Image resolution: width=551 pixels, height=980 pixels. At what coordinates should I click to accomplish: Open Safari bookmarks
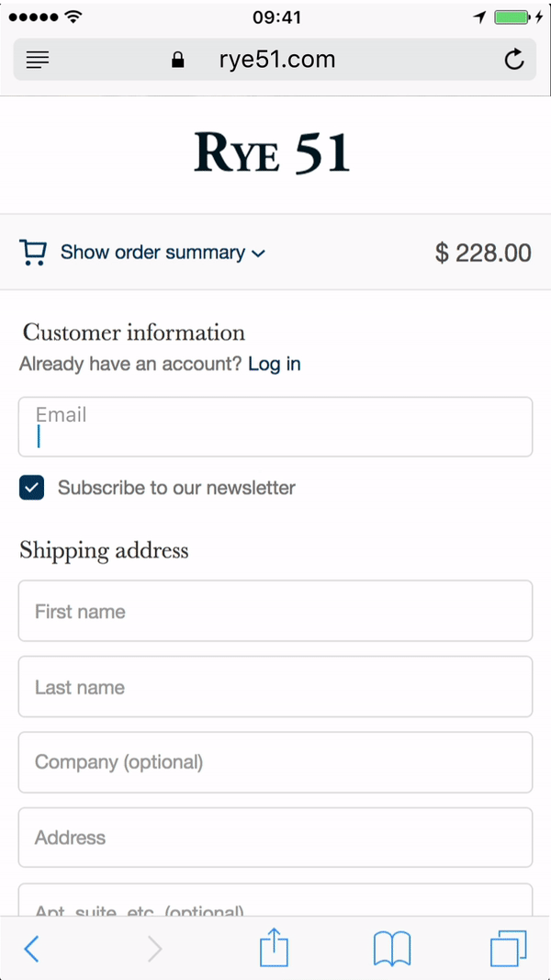click(391, 948)
